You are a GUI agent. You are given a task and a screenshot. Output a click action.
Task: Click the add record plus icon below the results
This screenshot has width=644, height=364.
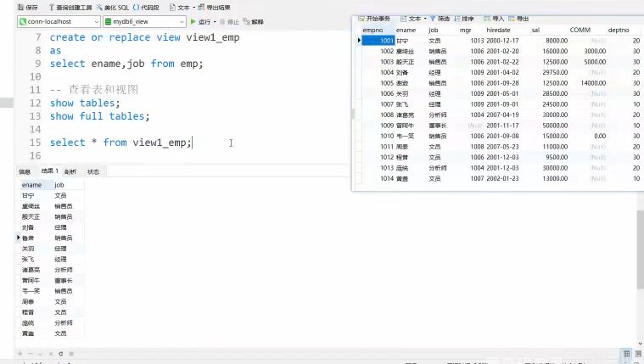pos(20,353)
